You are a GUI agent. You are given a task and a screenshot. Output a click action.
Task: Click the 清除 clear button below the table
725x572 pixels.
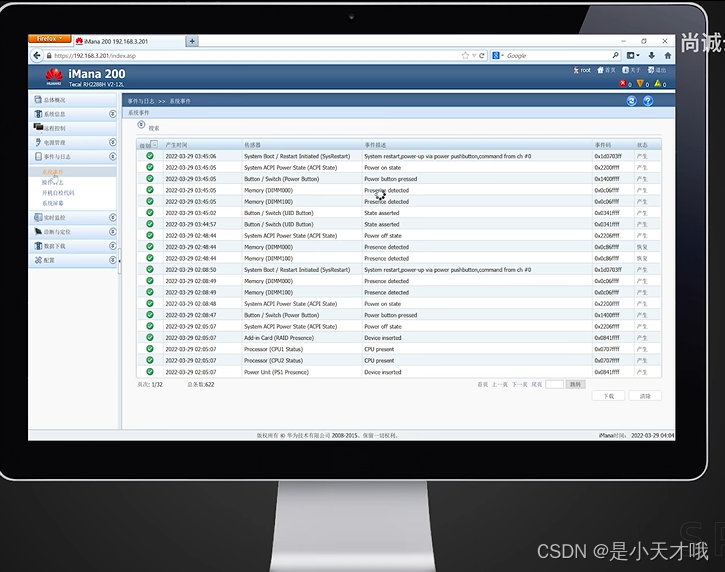pos(645,396)
